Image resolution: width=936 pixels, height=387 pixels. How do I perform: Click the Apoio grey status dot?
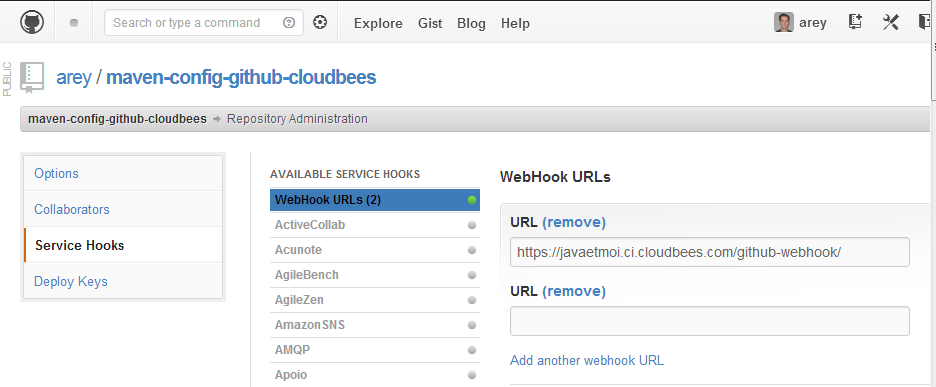[472, 375]
